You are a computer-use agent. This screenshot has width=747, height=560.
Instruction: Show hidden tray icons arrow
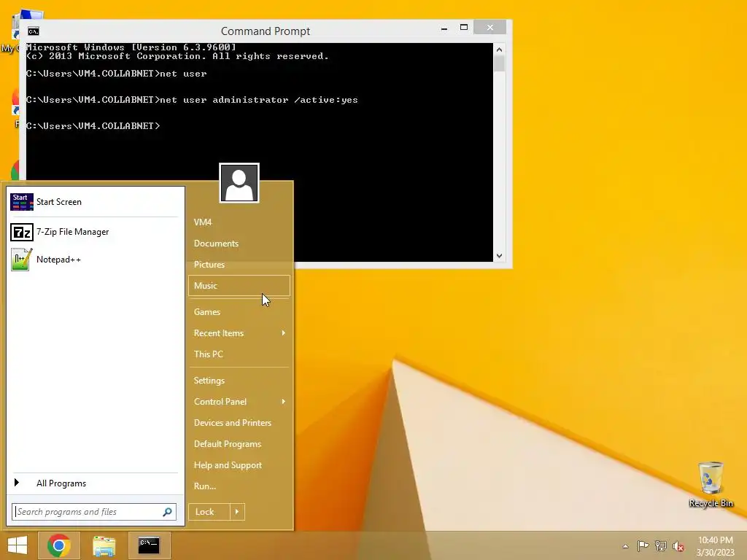click(x=625, y=546)
